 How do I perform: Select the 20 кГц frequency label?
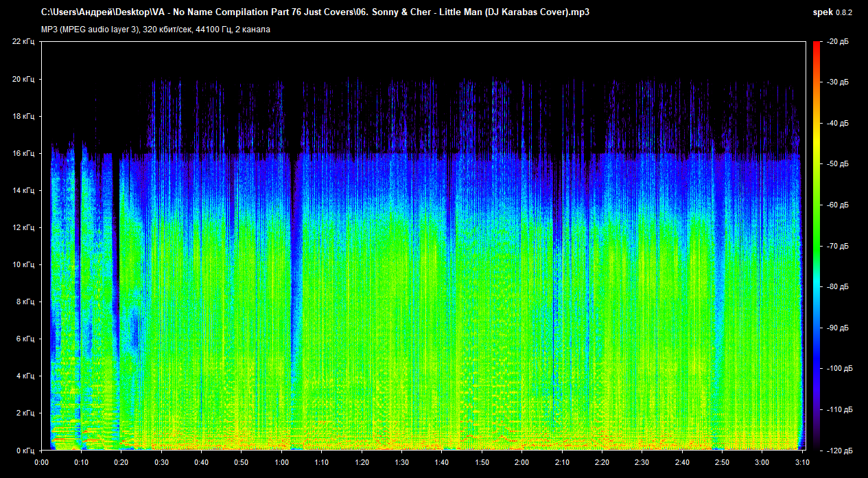pos(24,79)
